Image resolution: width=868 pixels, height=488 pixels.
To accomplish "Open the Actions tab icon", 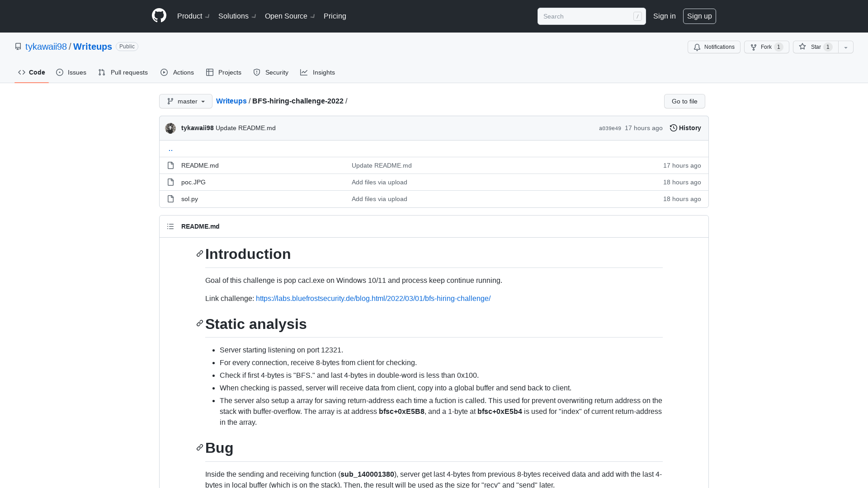I will (165, 72).
